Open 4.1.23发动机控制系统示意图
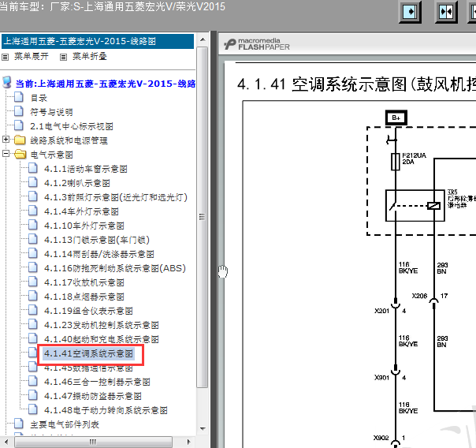The image size is (476, 448). tap(102, 325)
